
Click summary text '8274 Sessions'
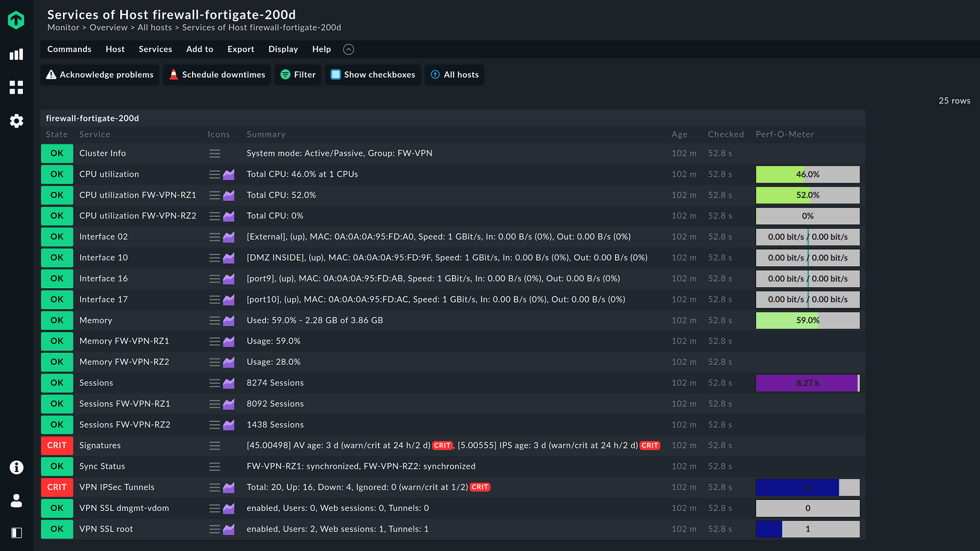(275, 383)
